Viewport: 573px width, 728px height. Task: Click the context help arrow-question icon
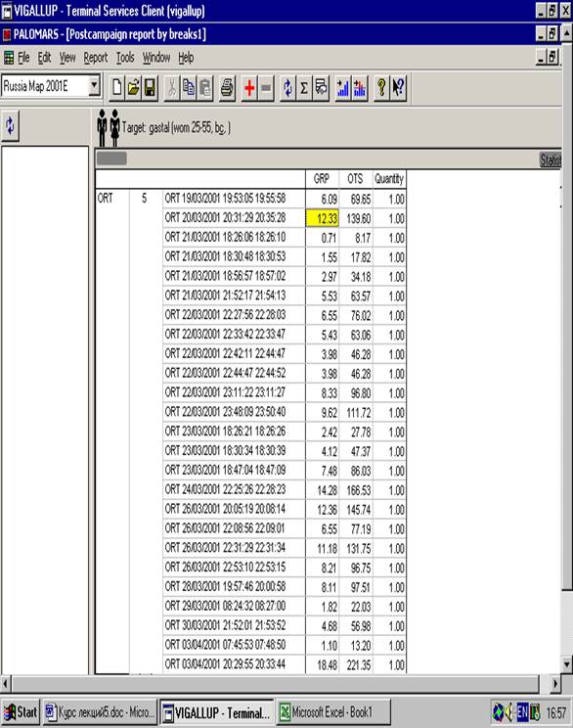[398, 88]
